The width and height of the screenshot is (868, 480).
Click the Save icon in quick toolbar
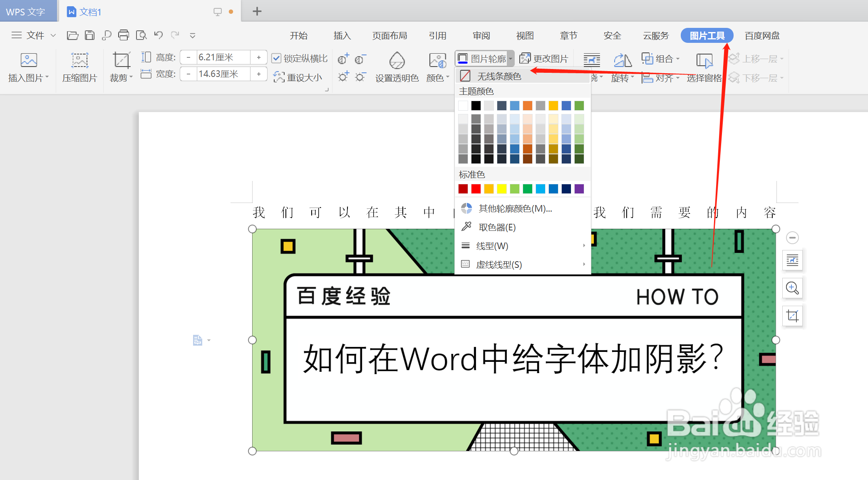pos(89,35)
